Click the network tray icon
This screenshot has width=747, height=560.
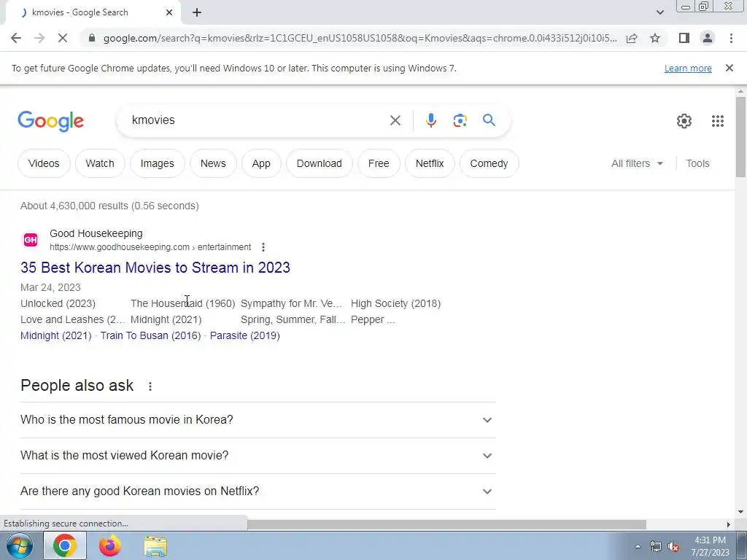click(656, 547)
